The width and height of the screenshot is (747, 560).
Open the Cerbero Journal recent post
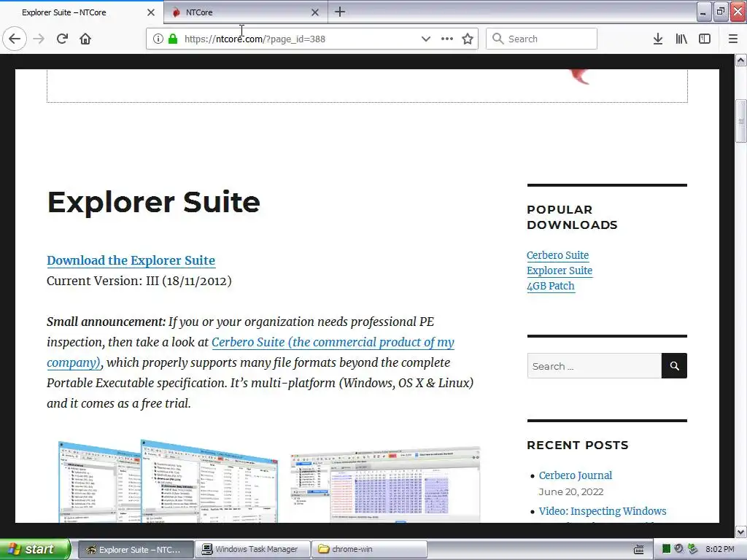tap(575, 475)
